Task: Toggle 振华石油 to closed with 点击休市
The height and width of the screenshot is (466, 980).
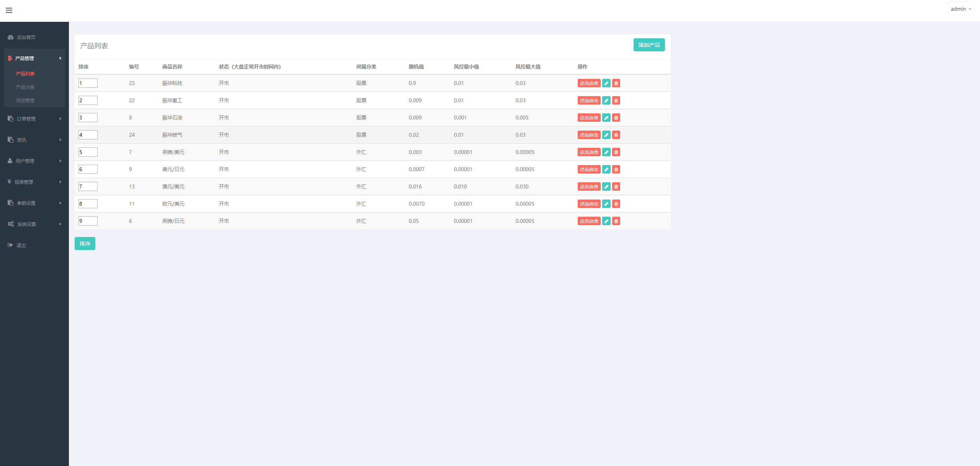Action: 589,118
